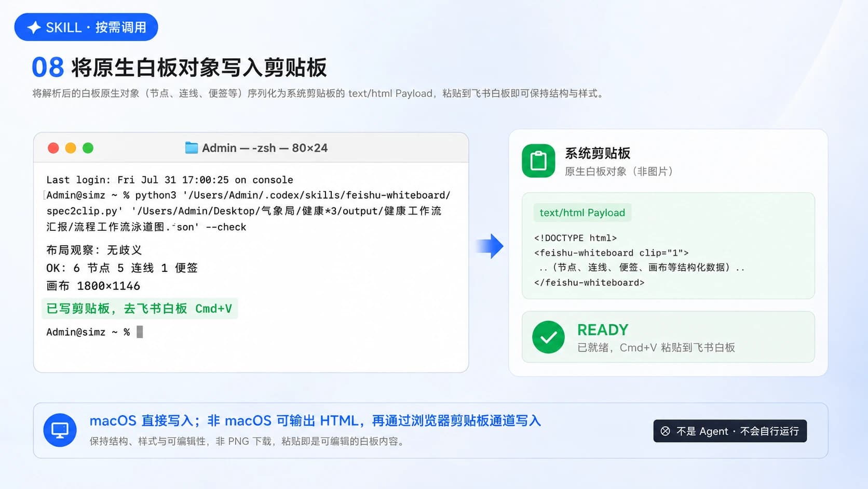Image resolution: width=868 pixels, height=489 pixels.
Task: Click the '--check' flag in terminal command
Action: (226, 227)
